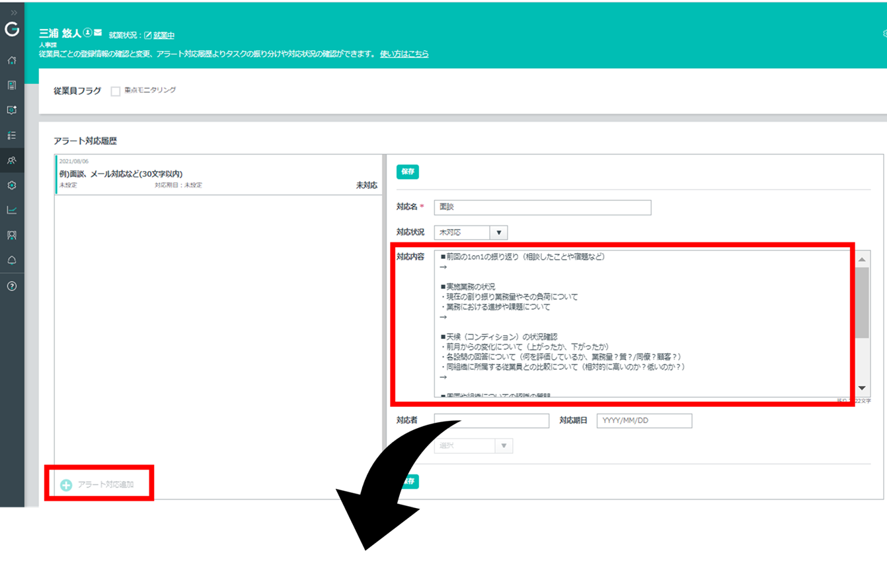Click the upper 保存 save button
This screenshot has width=887, height=588.
point(408,172)
